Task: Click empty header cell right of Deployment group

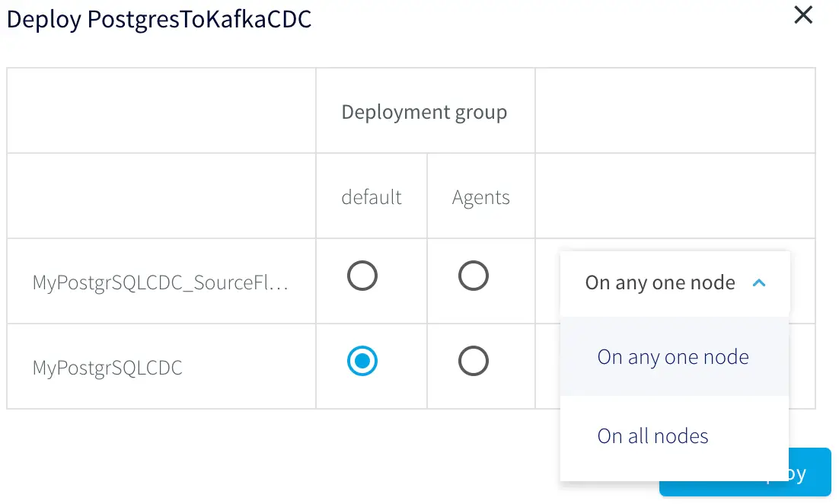Action: tap(675, 111)
